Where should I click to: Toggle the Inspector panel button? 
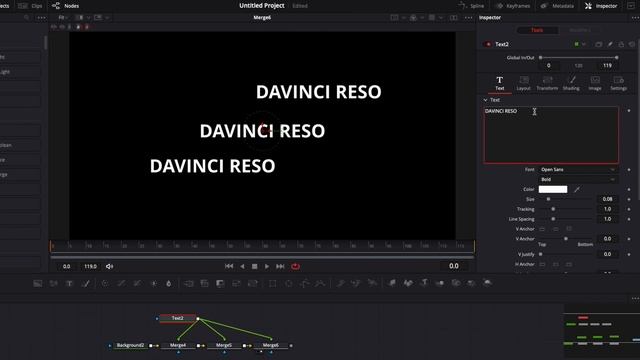601,6
